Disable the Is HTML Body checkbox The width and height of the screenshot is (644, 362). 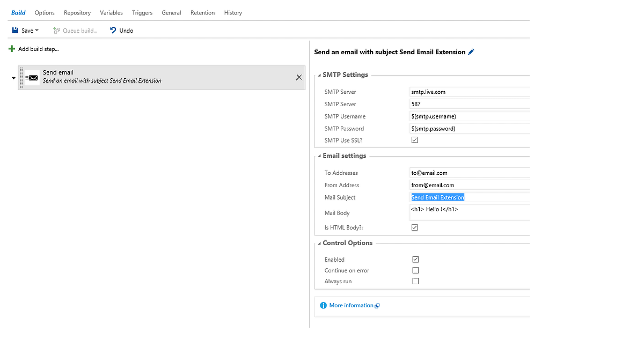(414, 227)
